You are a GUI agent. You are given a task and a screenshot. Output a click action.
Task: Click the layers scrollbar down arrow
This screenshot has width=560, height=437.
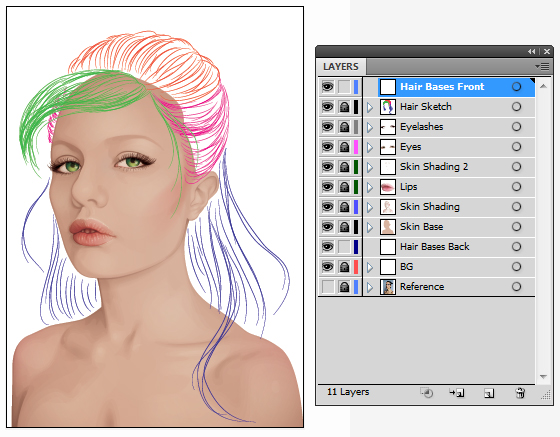point(543,377)
